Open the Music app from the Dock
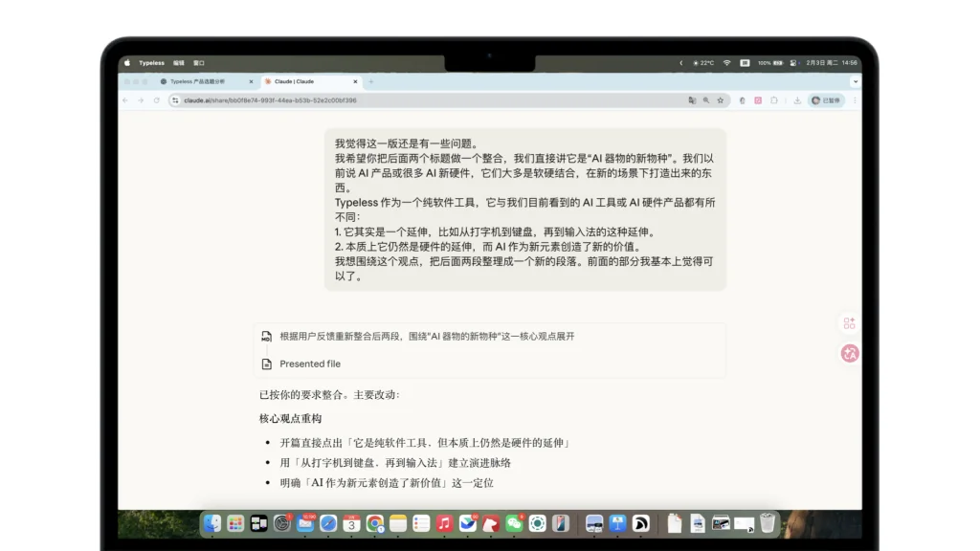The height and width of the screenshot is (551, 980). (443, 523)
